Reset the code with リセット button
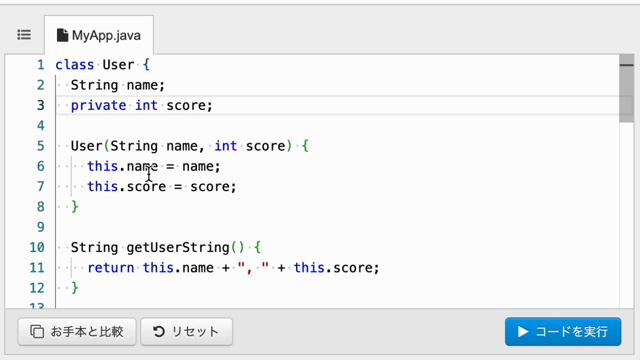This screenshot has height=360, width=640. [187, 331]
